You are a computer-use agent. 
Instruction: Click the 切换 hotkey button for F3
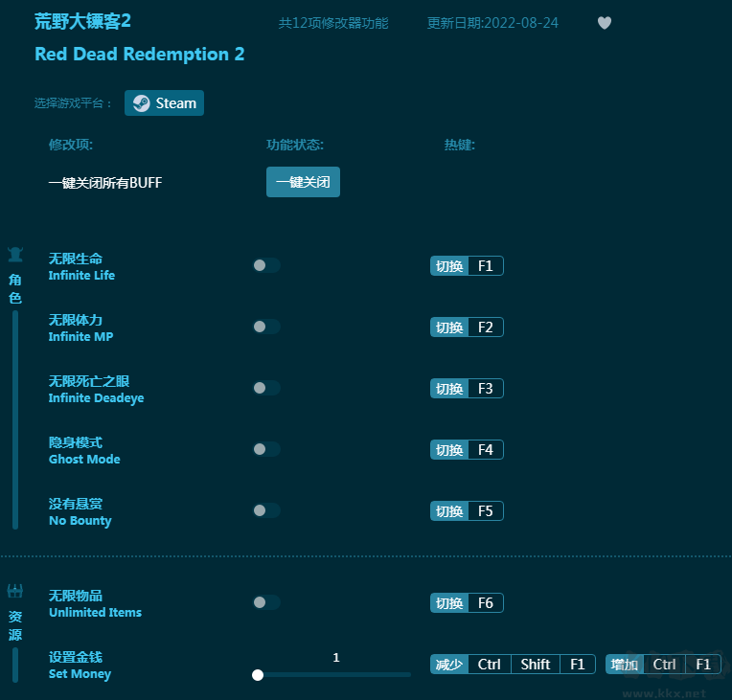[449, 388]
